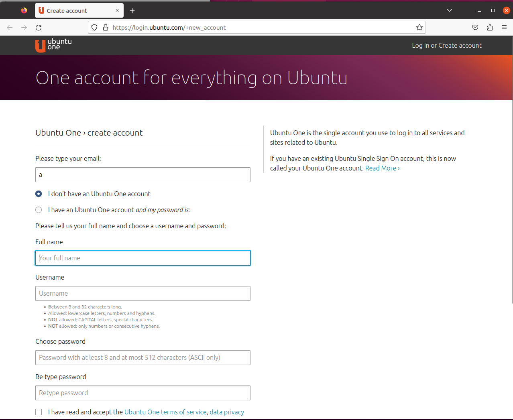Open the Firefox hamburger menu
Viewport: 513px width, 420px height.
coord(504,27)
